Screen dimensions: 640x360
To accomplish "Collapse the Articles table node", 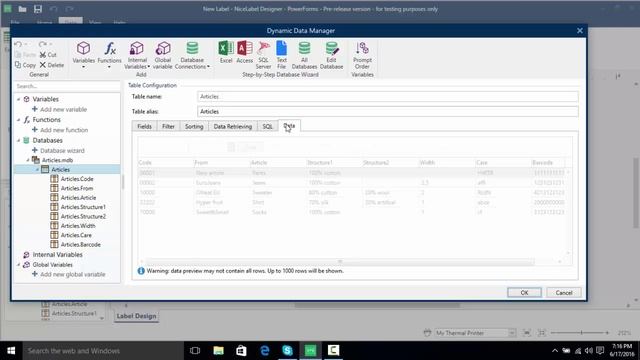I will [38, 169].
